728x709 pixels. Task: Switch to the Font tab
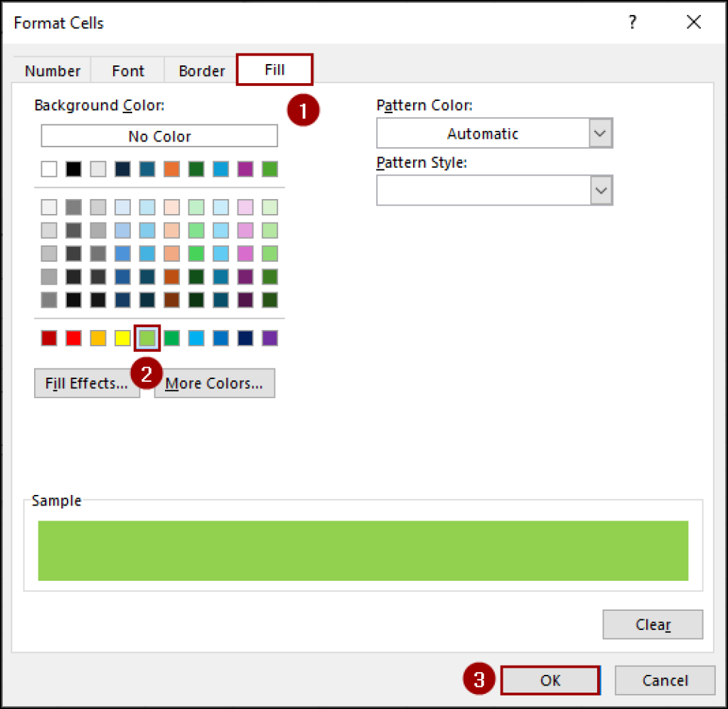tap(127, 70)
